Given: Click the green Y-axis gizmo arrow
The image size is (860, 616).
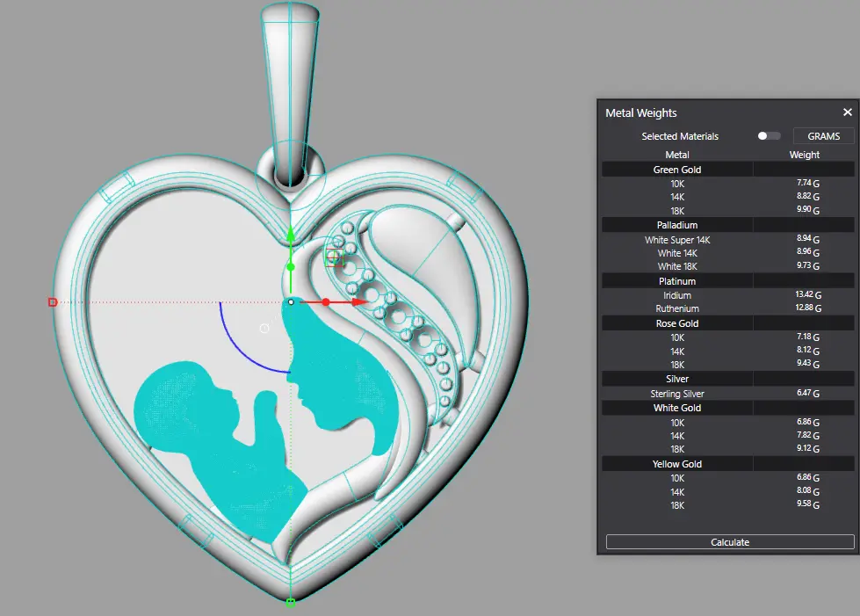Looking at the screenshot, I should click(x=291, y=235).
